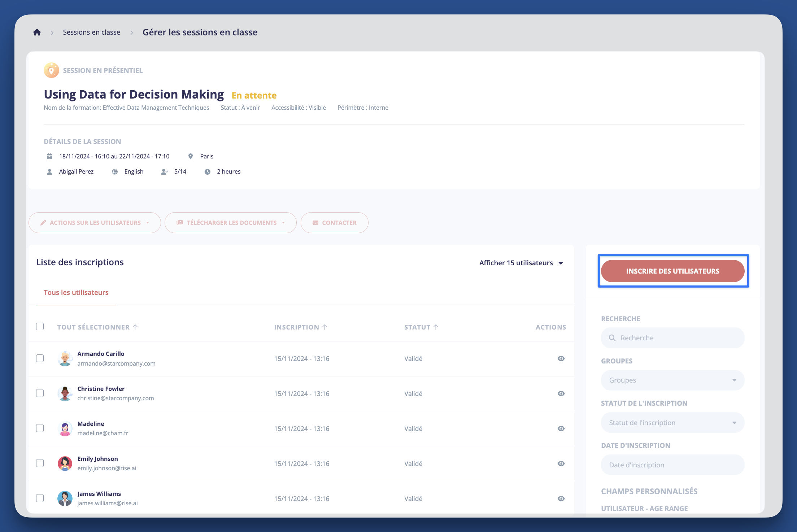
Task: Select Armando Carillo's row checkbox
Action: click(x=40, y=358)
